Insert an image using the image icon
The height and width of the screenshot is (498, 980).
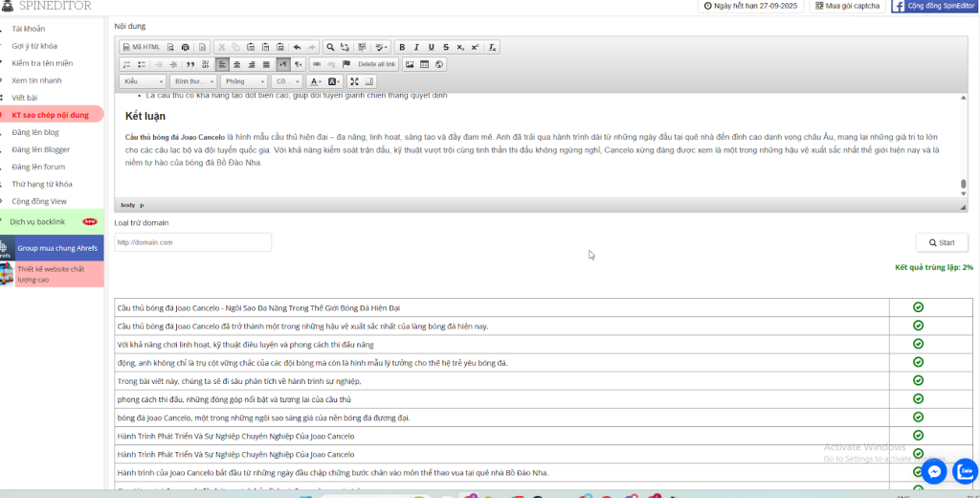(410, 64)
